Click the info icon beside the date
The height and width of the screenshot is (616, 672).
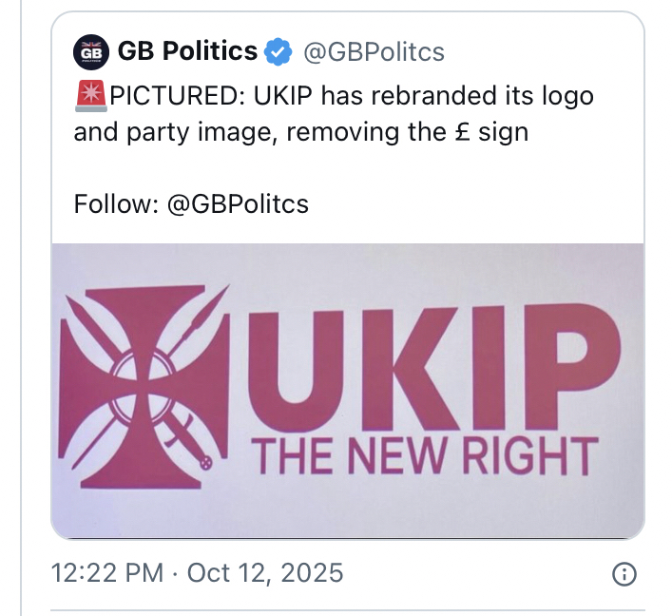[x=624, y=574]
